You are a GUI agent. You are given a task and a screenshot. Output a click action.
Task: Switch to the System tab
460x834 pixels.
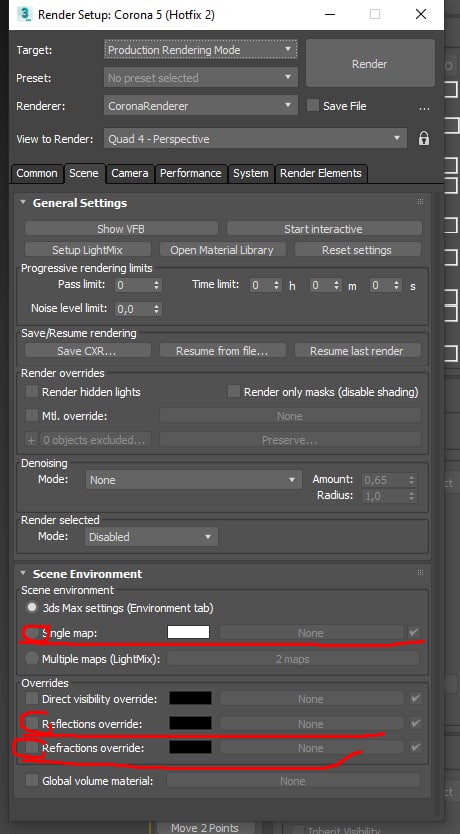(250, 173)
